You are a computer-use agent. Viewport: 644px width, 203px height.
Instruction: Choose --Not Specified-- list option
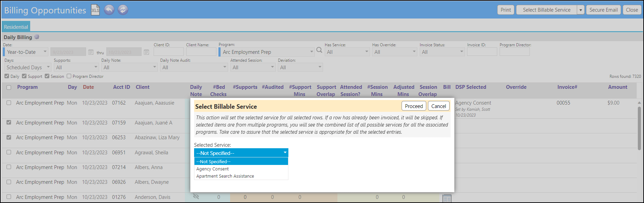(241, 162)
